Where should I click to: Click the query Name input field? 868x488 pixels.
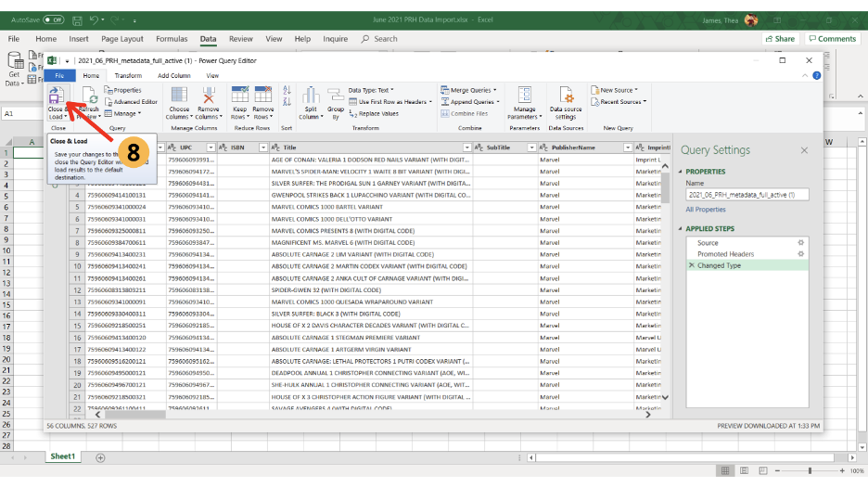pos(747,195)
